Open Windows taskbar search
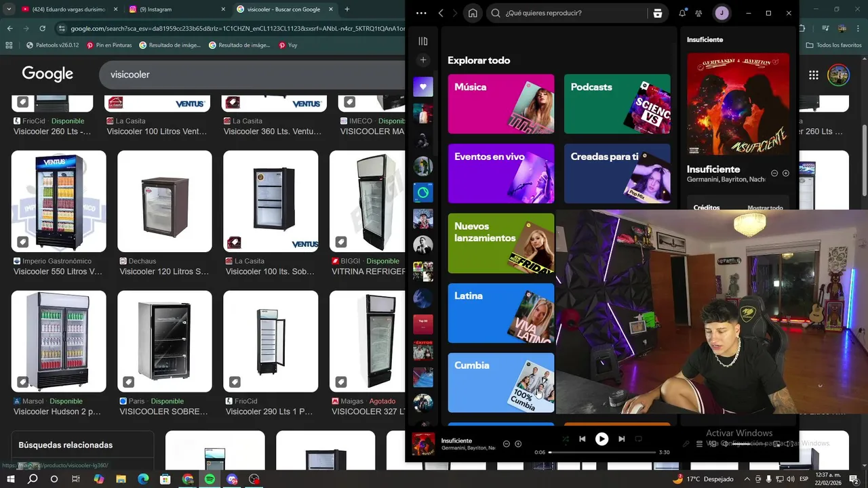Screen dimensions: 868x488 click(x=33, y=479)
